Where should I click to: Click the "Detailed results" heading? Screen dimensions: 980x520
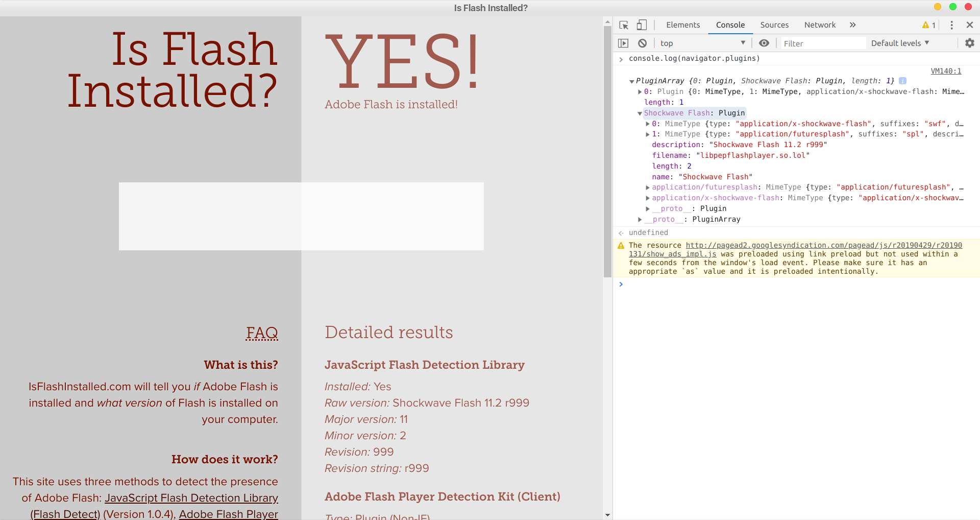389,333
